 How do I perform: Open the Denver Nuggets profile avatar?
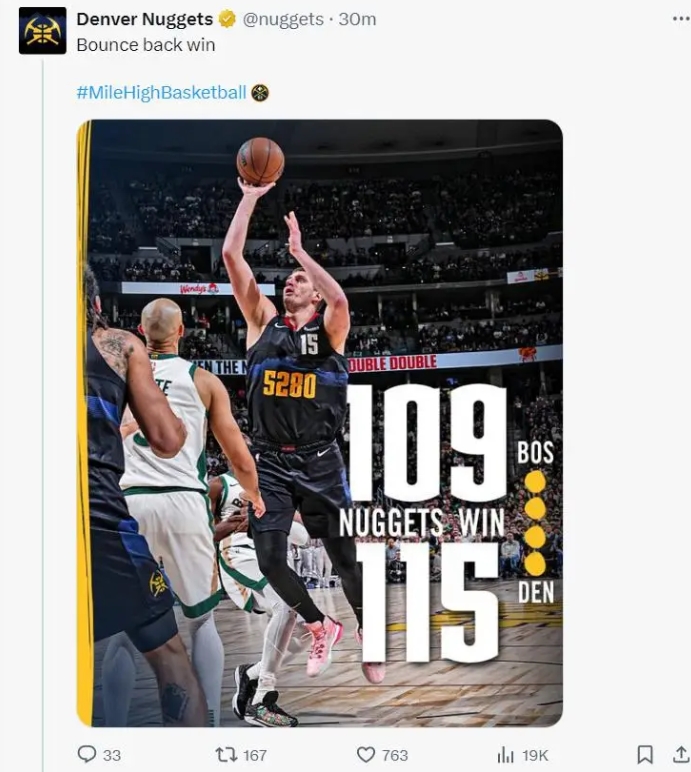click(42, 31)
